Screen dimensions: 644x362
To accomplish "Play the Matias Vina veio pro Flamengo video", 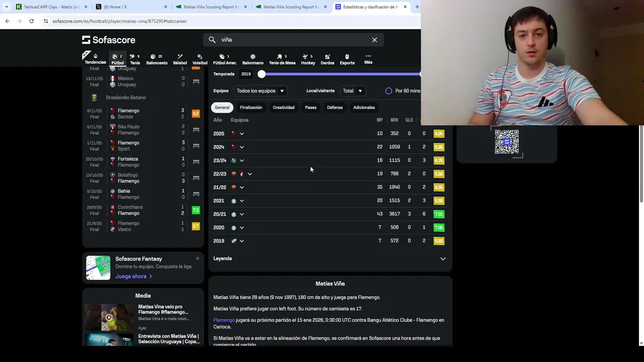I will coord(109,317).
